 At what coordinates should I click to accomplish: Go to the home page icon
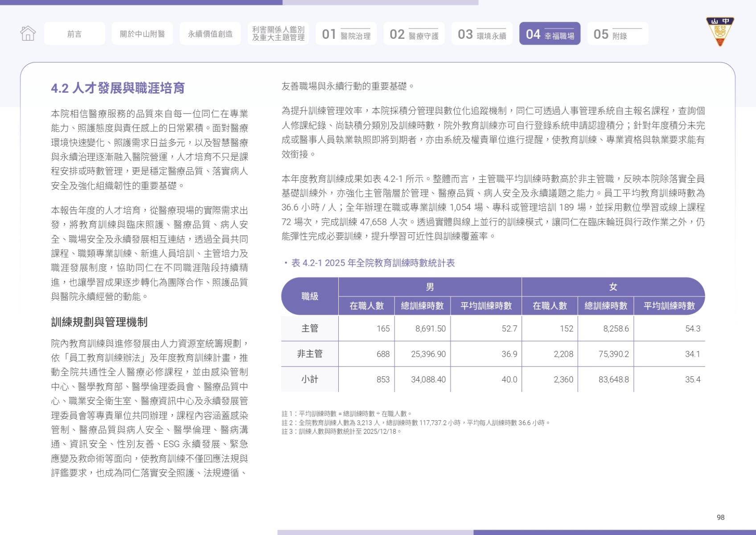[28, 33]
